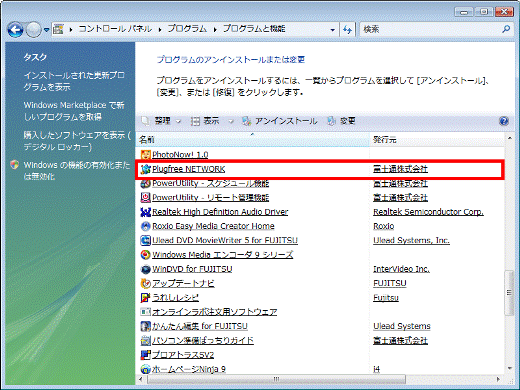This screenshot has width=520, height=390.
Task: Click the オンラインラボ注文用ソフトウェア icon
Action: 145,312
